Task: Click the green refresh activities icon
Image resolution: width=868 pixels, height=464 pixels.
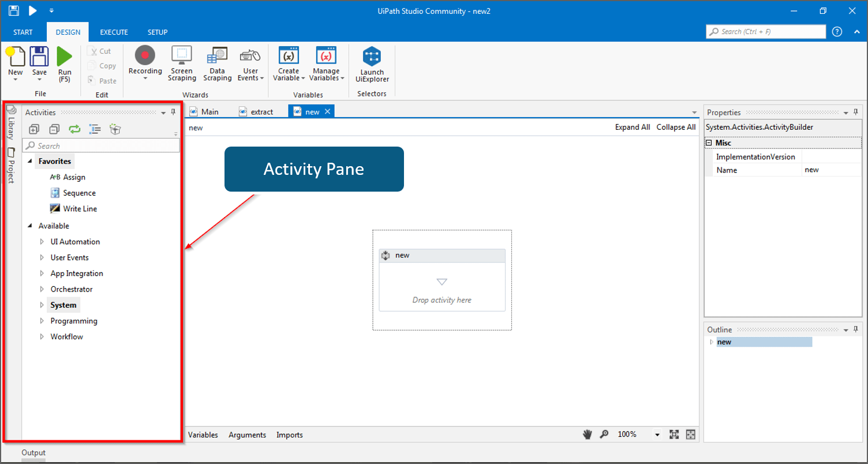Action: 74,129
